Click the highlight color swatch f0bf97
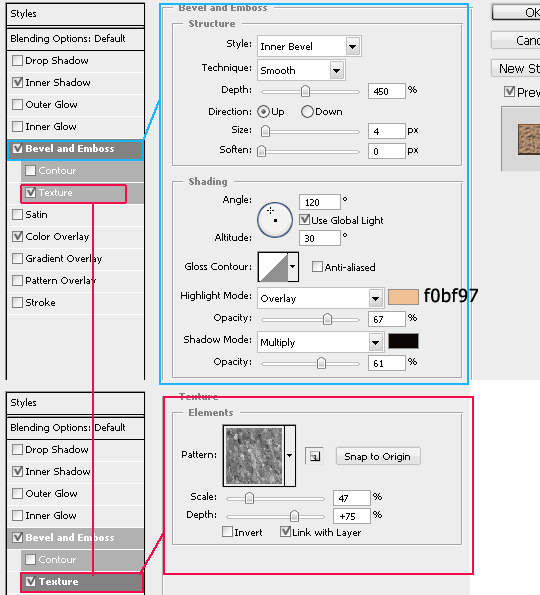540x595 pixels. click(403, 297)
